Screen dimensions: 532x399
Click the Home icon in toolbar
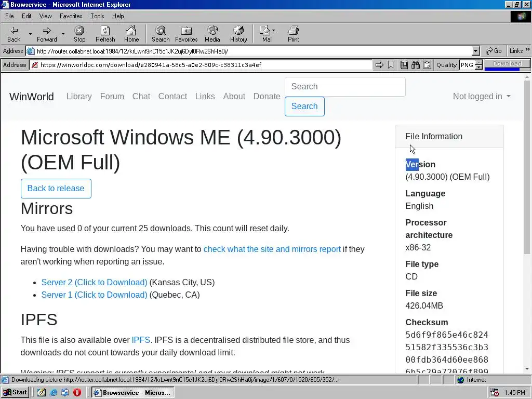point(131,31)
